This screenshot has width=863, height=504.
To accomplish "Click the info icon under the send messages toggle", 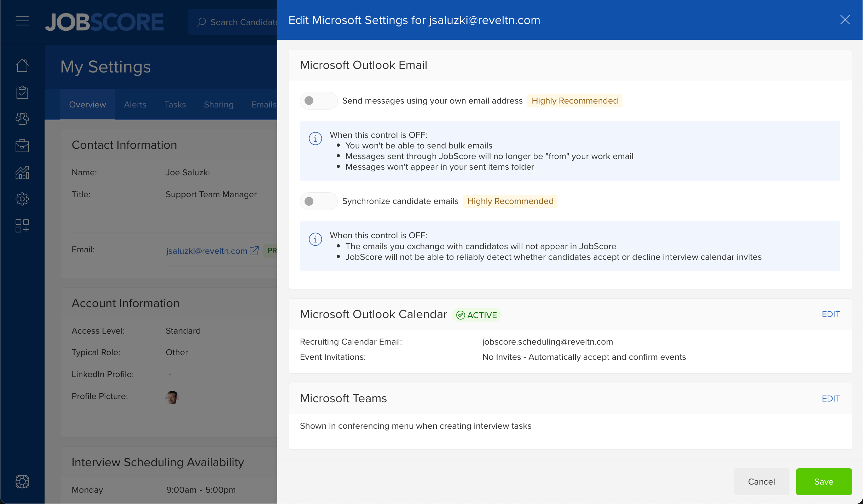I will pyautogui.click(x=315, y=139).
